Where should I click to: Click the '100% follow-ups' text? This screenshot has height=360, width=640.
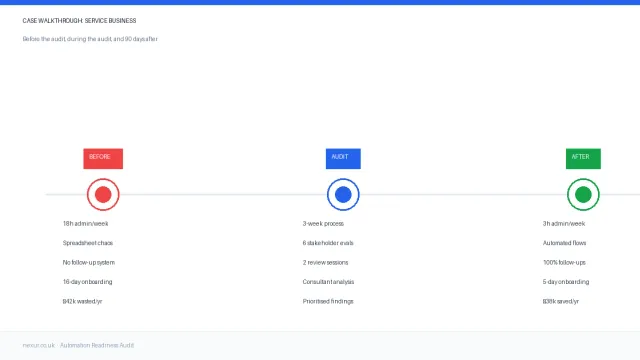(x=564, y=262)
